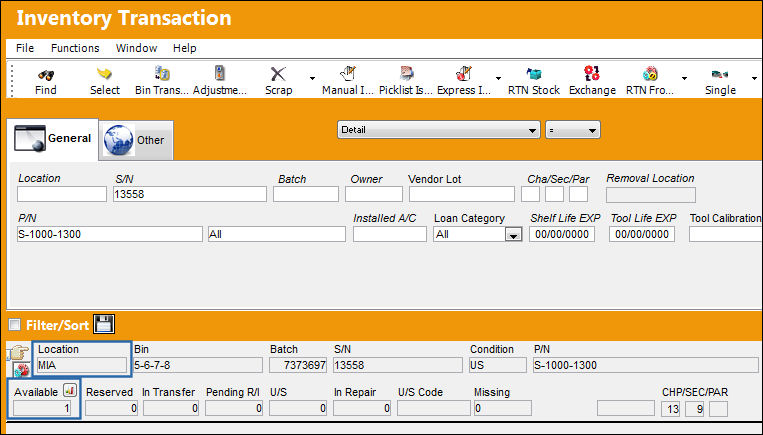Click the All field beside P/N
This screenshot has width=763, height=435.
[x=277, y=234]
